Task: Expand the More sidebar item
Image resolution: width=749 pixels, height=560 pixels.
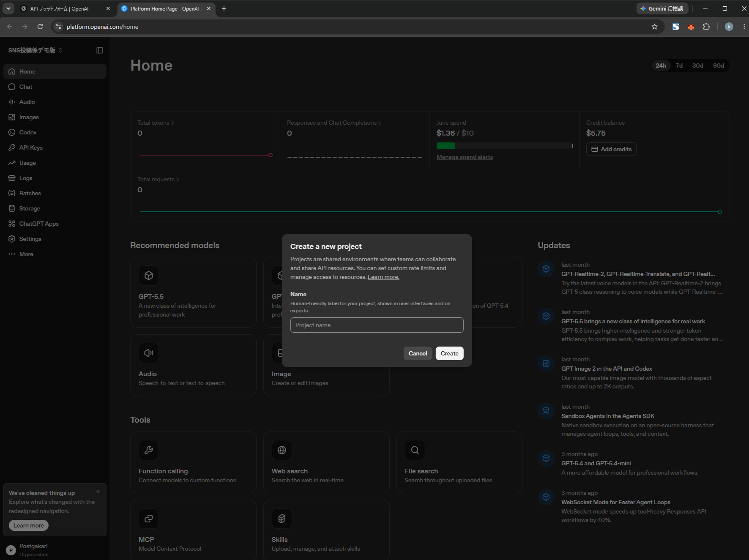Action: pos(55,254)
